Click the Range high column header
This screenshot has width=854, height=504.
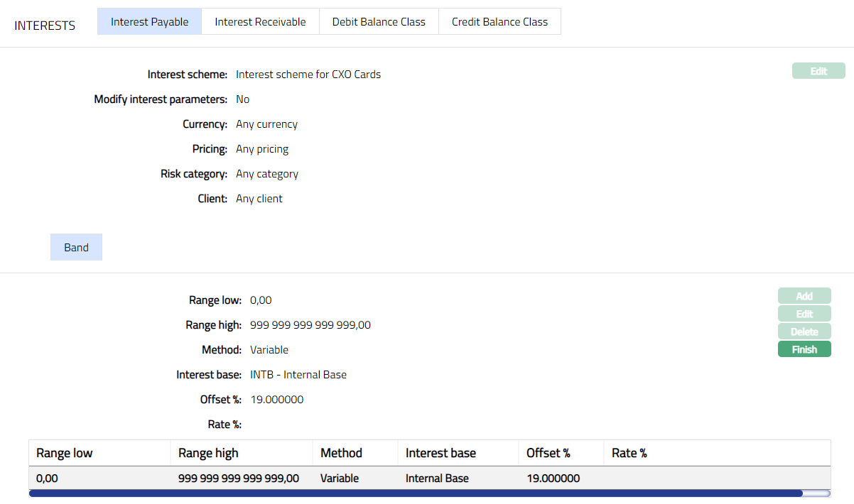208,453
